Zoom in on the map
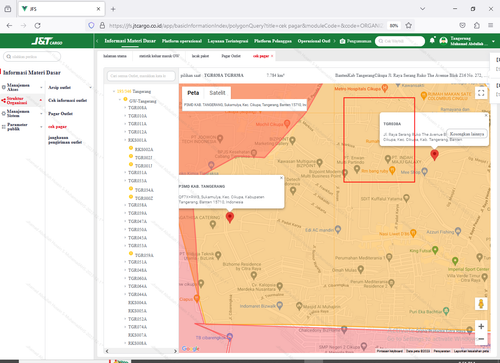Viewport: 500px width, 363px height. (x=481, y=326)
